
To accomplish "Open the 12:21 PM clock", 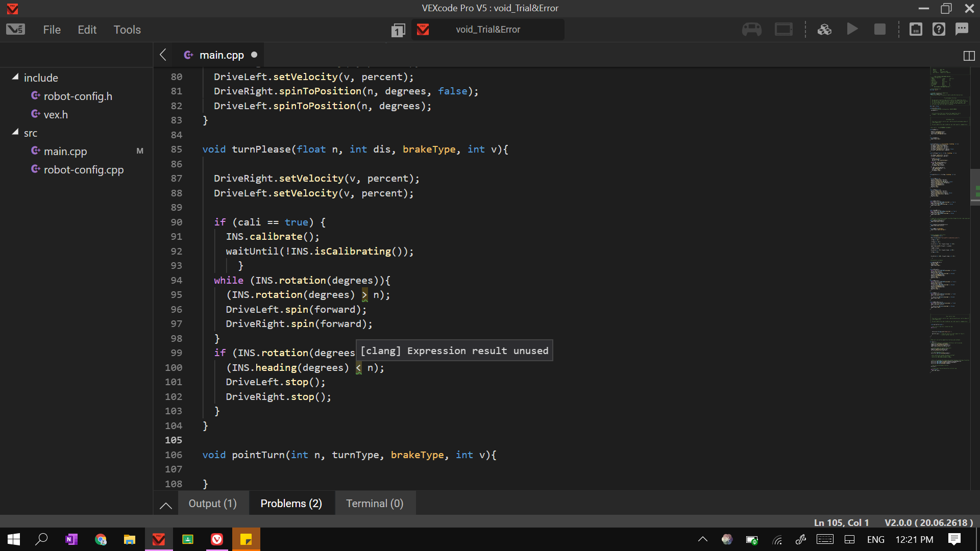I will [914, 539].
